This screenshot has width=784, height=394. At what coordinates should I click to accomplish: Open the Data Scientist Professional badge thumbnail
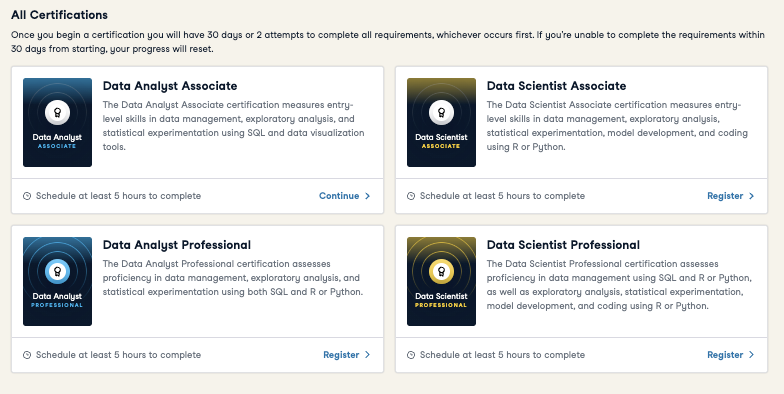pyautogui.click(x=442, y=282)
